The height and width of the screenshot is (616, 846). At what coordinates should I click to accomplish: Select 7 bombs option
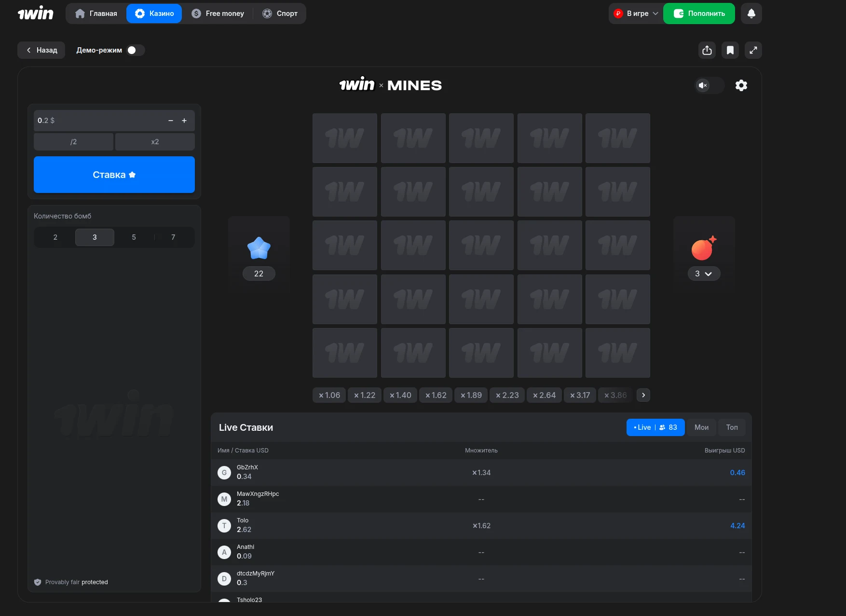click(x=173, y=237)
